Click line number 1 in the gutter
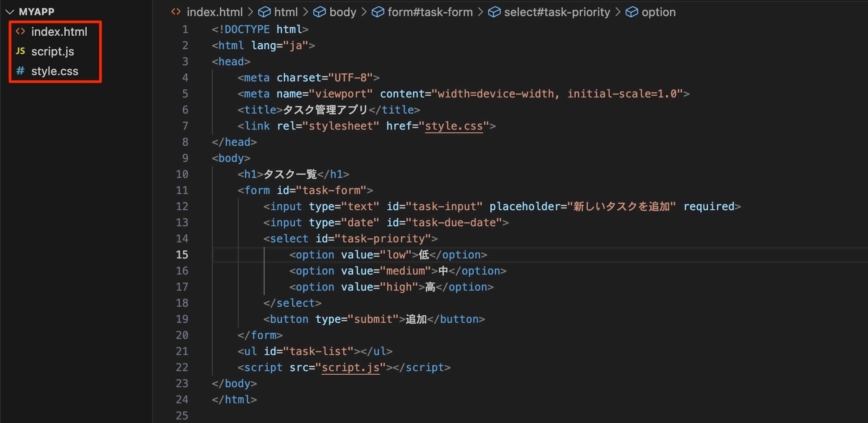This screenshot has width=868, height=423. tap(185, 30)
